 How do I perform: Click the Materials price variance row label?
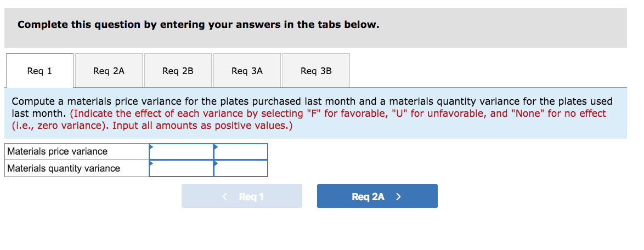coord(58,151)
